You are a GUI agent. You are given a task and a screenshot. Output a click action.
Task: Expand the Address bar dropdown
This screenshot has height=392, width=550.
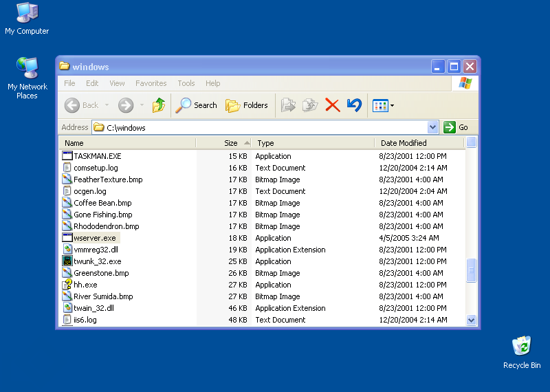point(433,127)
